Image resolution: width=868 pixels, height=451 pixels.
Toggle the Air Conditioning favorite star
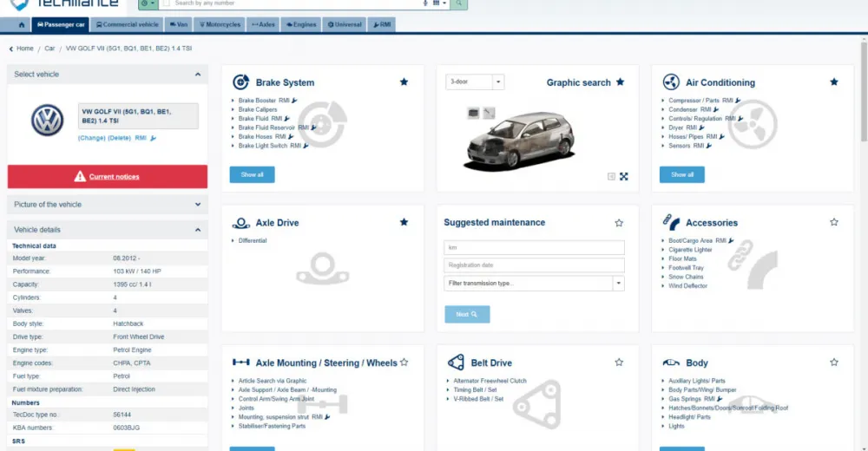[834, 82]
